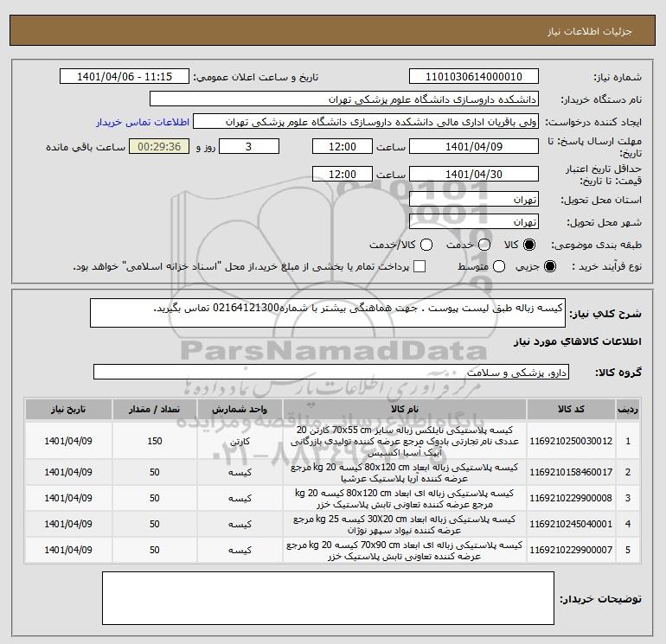The width and height of the screenshot is (666, 644).
Task: Click the row 2 product name by آریا پلاستیک
Action: pyautogui.click(x=405, y=473)
